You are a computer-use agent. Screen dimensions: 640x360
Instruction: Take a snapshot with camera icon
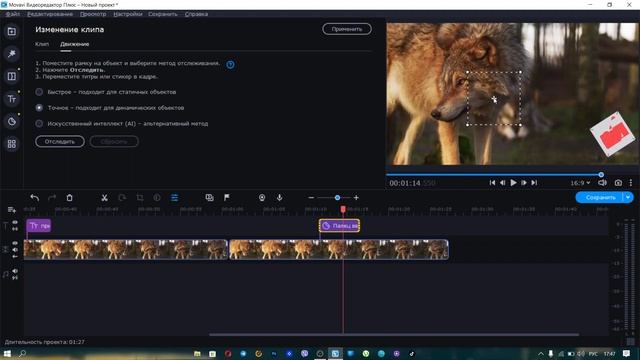click(x=618, y=183)
